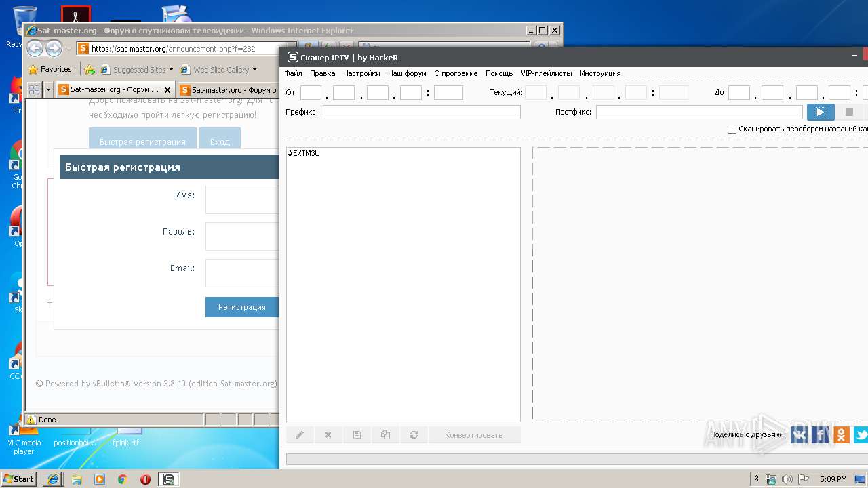Share via the Twitter icon
Image resolution: width=868 pixels, height=488 pixels.
point(861,434)
